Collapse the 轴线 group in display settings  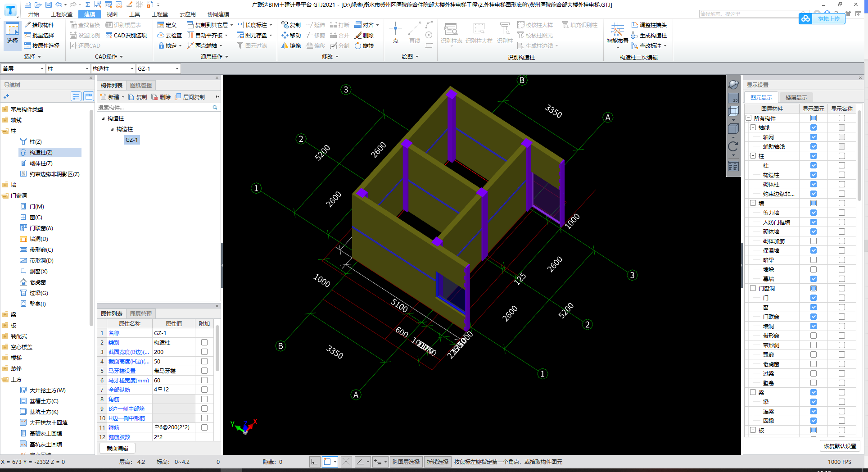753,127
